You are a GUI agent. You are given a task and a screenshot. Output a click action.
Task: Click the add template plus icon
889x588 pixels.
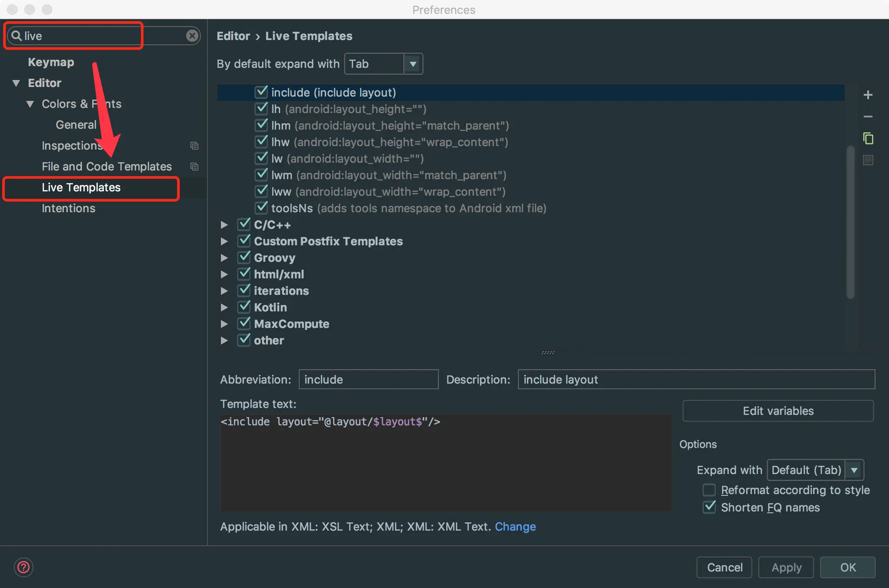point(868,95)
